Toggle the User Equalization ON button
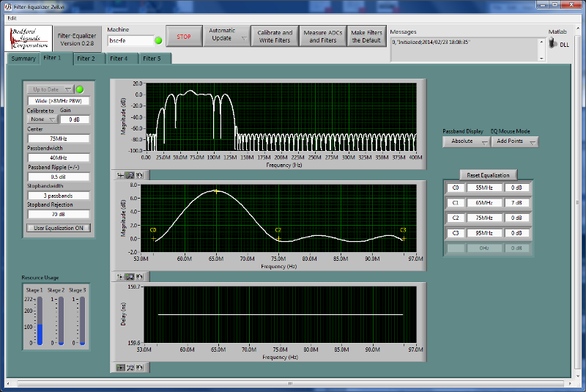This screenshot has height=392, width=586. coord(59,228)
